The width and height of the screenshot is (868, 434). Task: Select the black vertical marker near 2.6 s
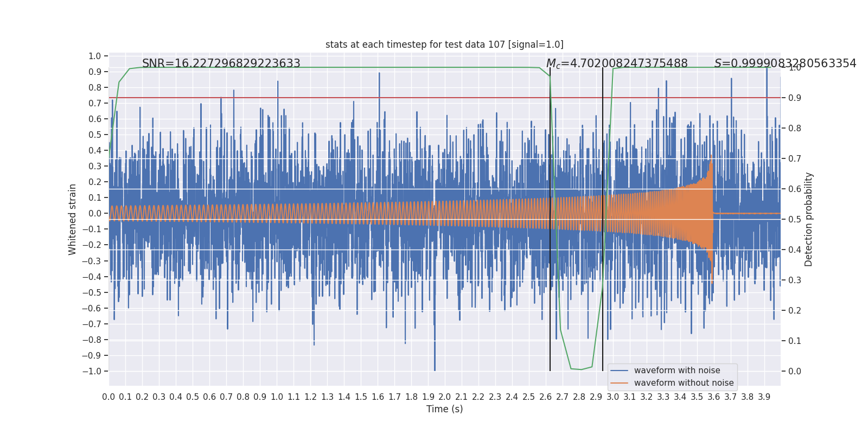pyautogui.click(x=550, y=219)
